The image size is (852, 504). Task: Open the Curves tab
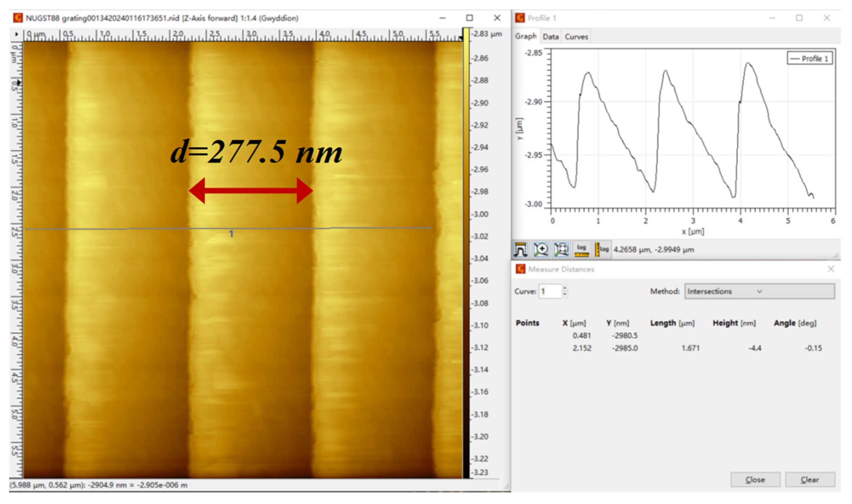576,37
